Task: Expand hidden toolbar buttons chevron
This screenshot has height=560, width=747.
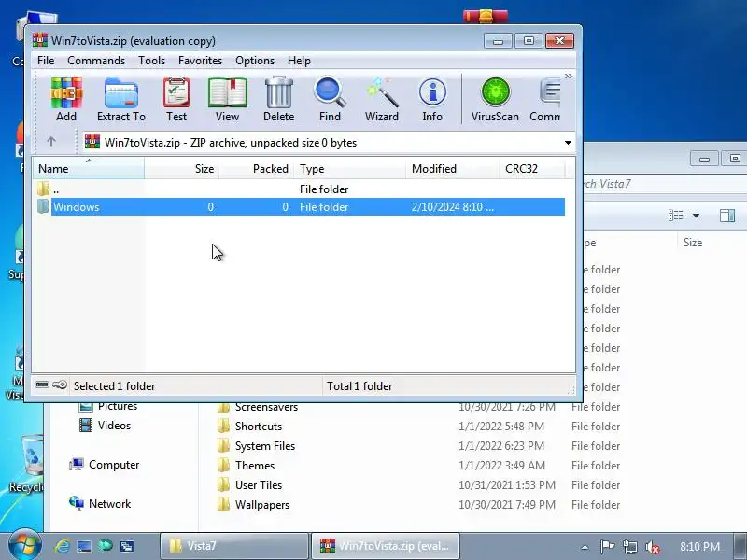Action: point(569,77)
